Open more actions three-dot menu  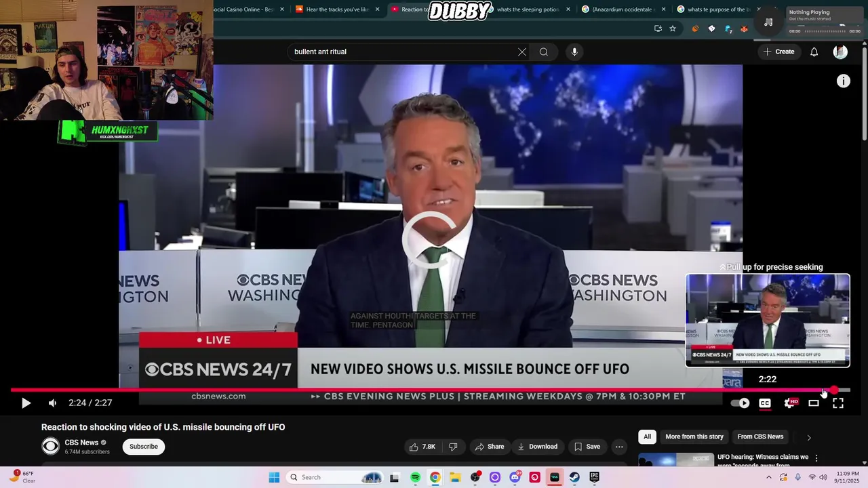619,447
